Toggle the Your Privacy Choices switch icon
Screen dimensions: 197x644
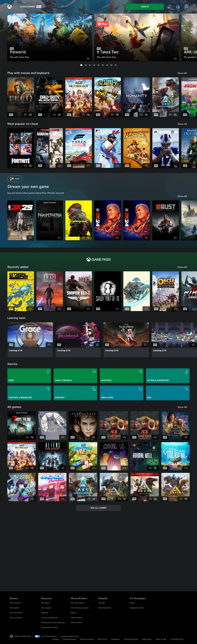[37, 636]
